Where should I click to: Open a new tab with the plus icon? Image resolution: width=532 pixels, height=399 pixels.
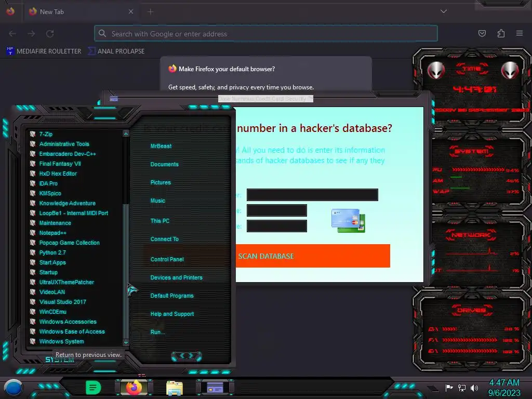pos(150,12)
